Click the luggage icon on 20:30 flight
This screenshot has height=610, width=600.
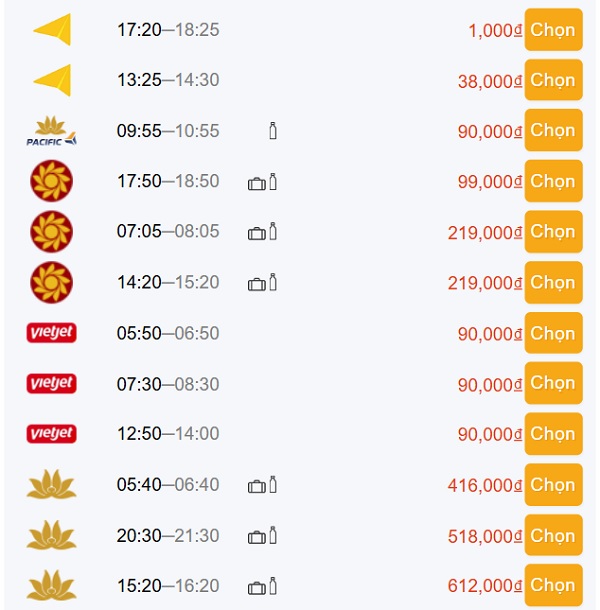[256, 536]
